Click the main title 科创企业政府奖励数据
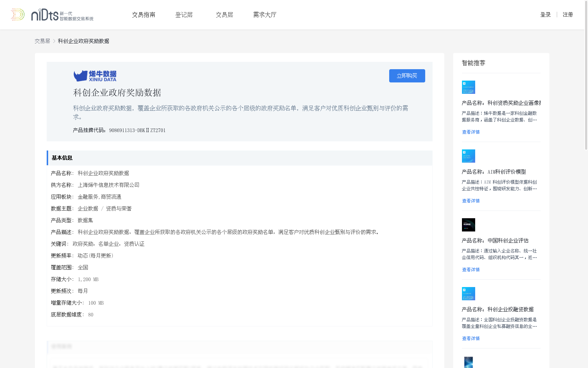This screenshot has width=588, height=368. pyautogui.click(x=117, y=93)
